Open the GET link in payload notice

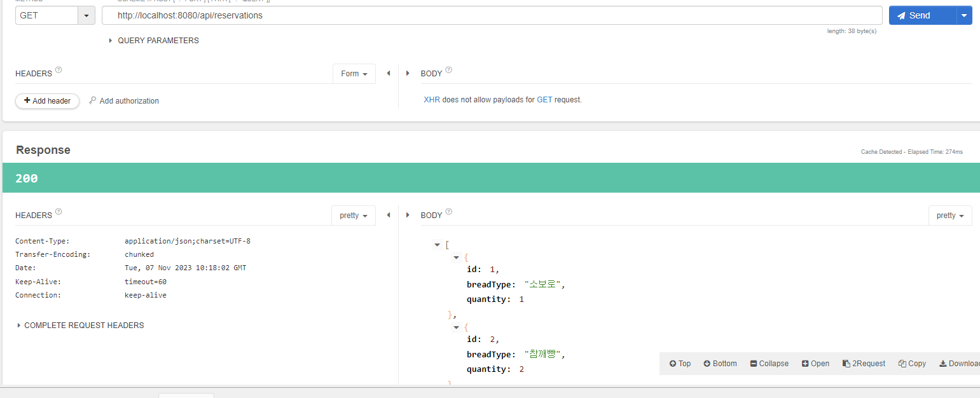coord(544,100)
